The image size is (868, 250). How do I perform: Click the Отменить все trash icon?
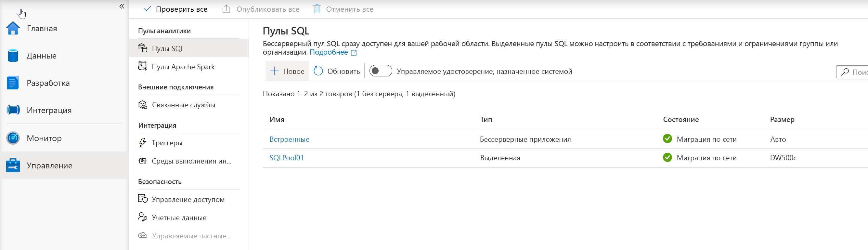pyautogui.click(x=317, y=9)
